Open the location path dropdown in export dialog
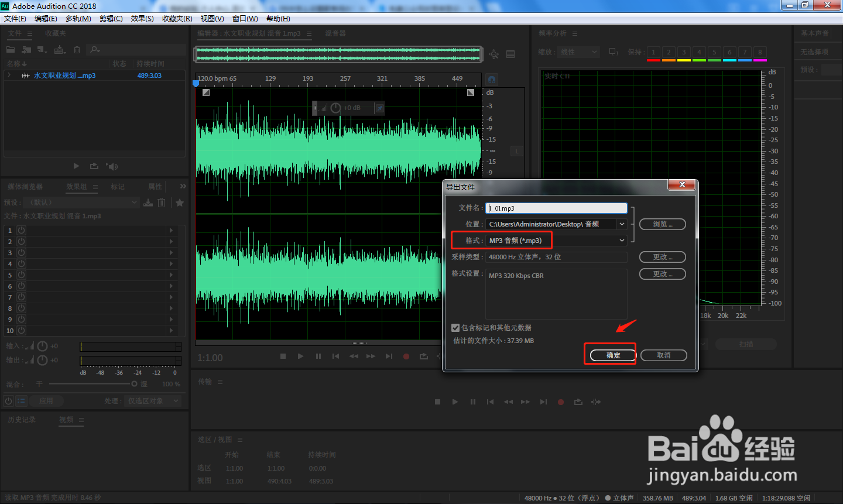This screenshot has width=843, height=504. 556,224
